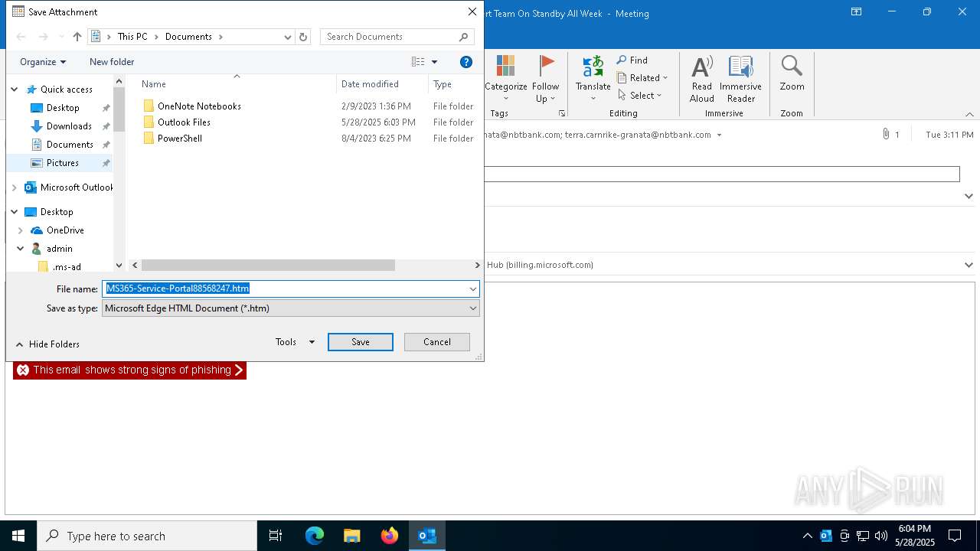
Task: Open the change view options icon
Action: point(418,62)
